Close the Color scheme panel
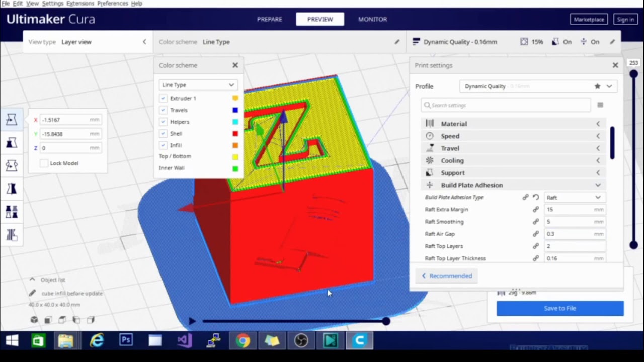Screen dimensions: 644x362 point(235,65)
